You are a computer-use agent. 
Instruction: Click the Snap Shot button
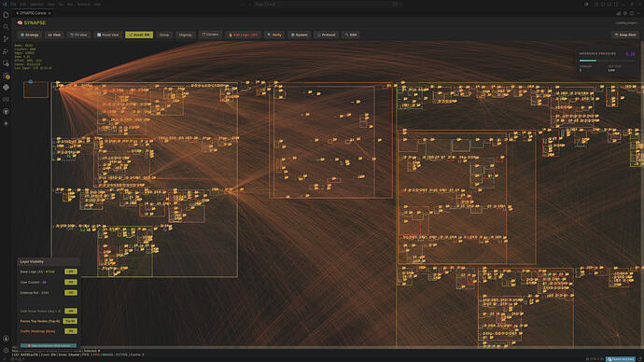[625, 35]
